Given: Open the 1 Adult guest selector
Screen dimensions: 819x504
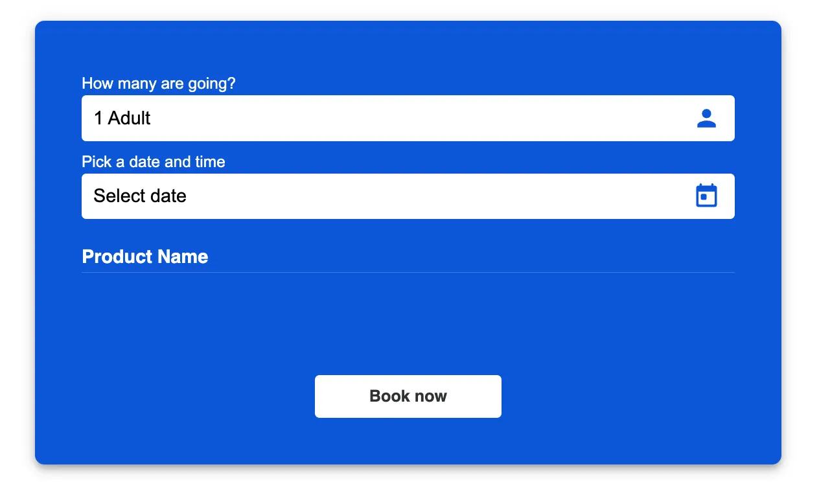Looking at the screenshot, I should [x=408, y=118].
